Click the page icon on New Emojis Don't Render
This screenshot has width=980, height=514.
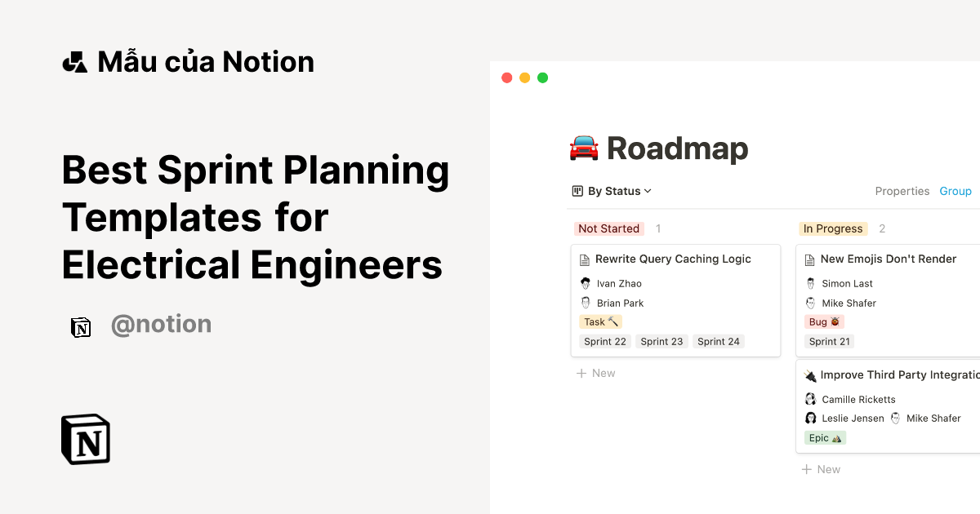click(x=809, y=259)
